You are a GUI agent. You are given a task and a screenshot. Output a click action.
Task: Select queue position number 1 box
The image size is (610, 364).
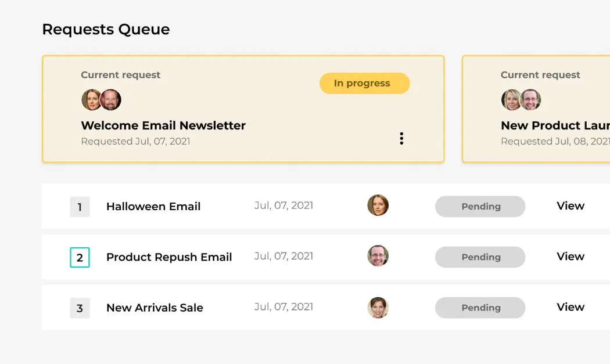coord(80,207)
